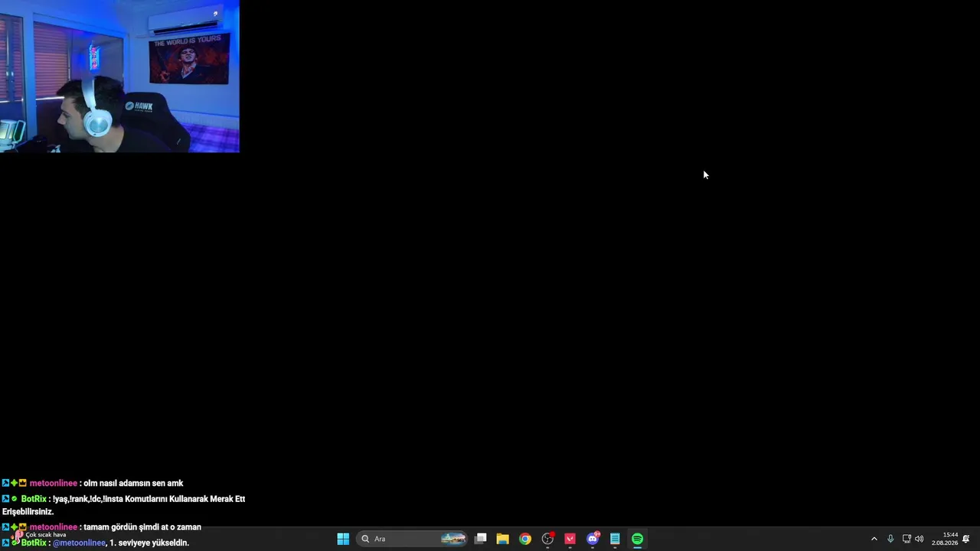The image size is (980, 551).
Task: Open the Valorant taskbar icon
Action: [570, 539]
